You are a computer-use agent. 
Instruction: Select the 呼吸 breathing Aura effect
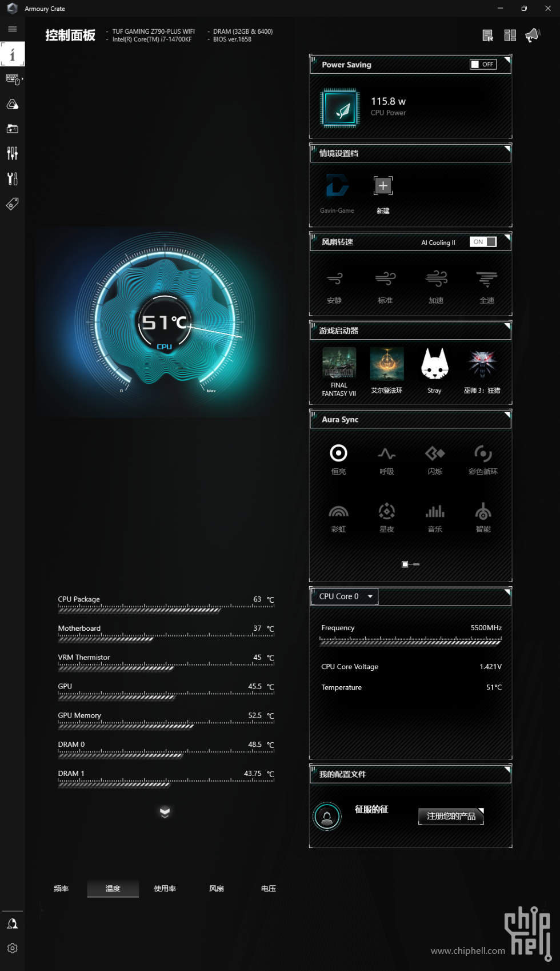click(387, 459)
